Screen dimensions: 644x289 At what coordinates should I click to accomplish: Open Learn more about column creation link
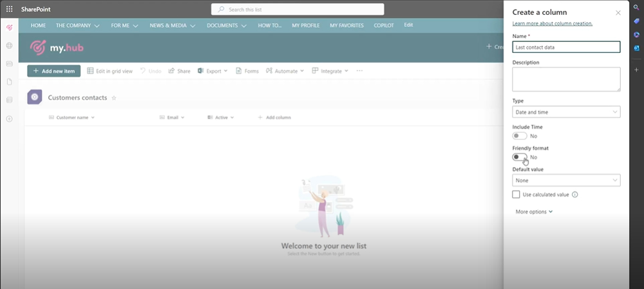552,24
